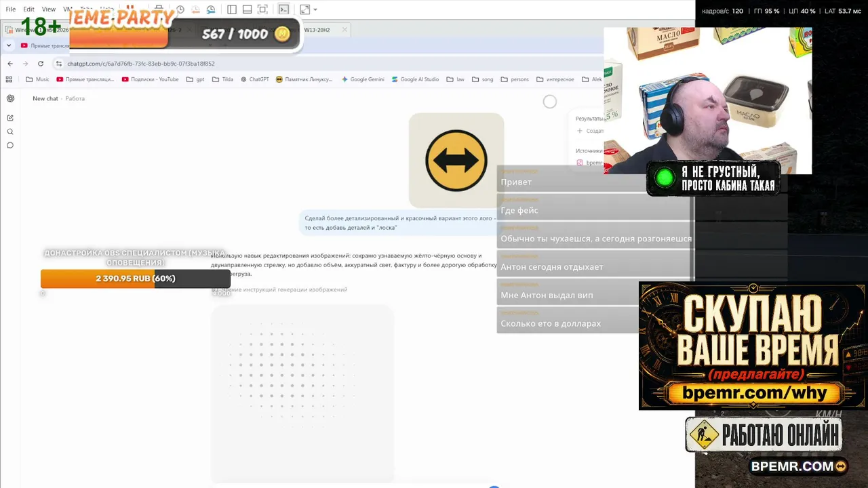The height and width of the screenshot is (488, 868).
Task: Click the snapshot clock icon in toolbar
Action: click(180, 9)
